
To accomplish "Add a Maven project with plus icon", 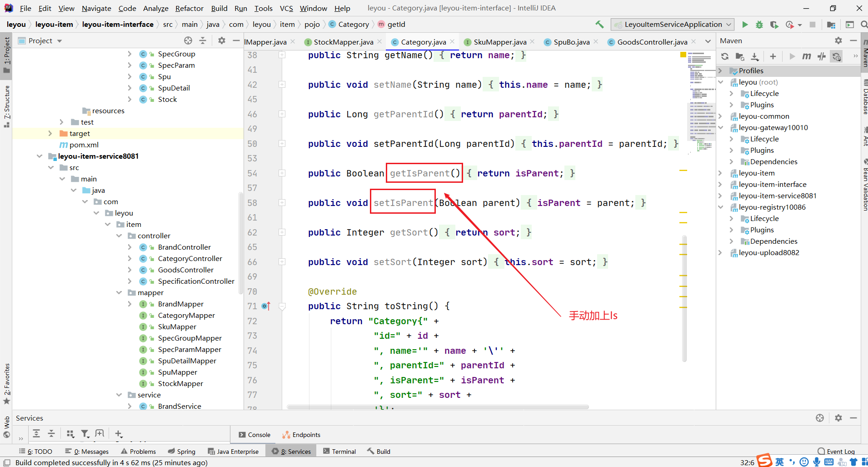I will point(773,56).
